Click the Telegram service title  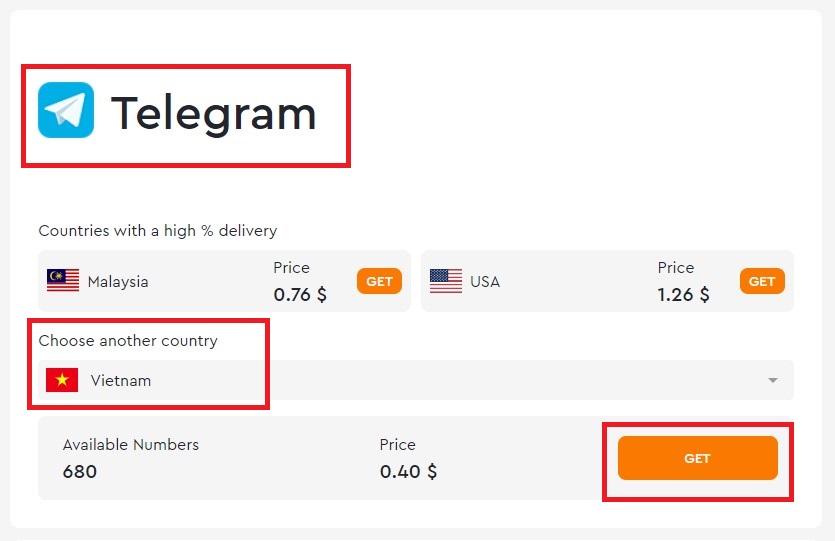pyautogui.click(x=213, y=113)
